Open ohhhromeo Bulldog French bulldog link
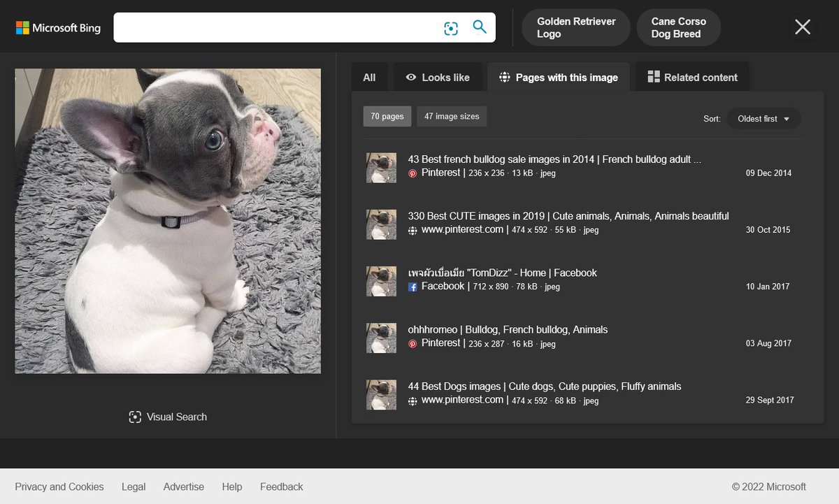Image resolution: width=839 pixels, height=504 pixels. pyautogui.click(x=508, y=329)
